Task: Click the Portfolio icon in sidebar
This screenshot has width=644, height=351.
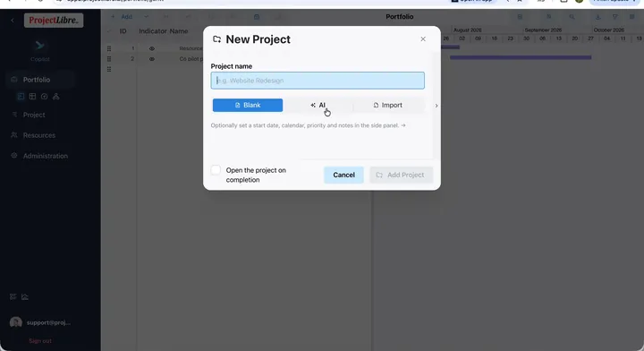Action: [14, 80]
